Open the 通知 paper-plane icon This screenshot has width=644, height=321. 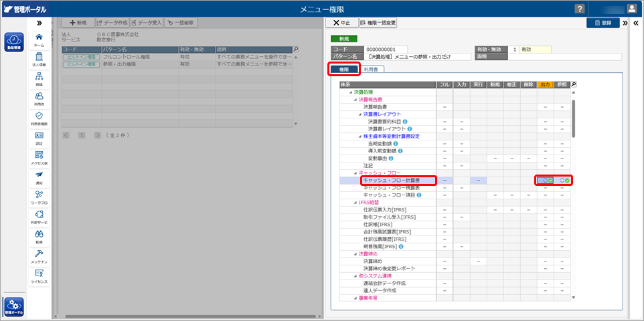pyautogui.click(x=39, y=177)
